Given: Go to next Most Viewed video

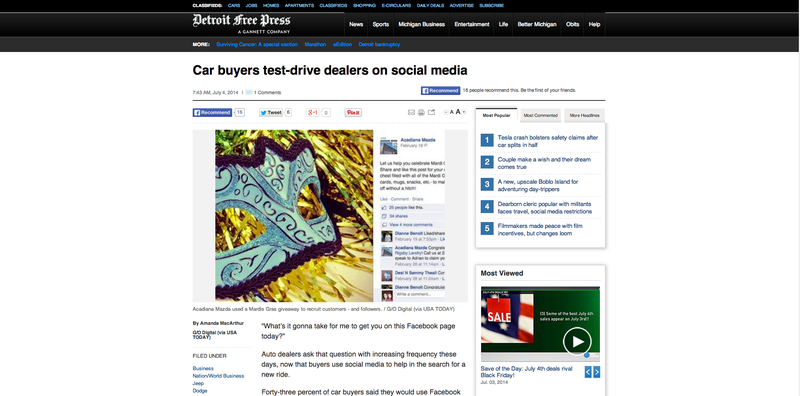Looking at the screenshot, I should [x=596, y=372].
